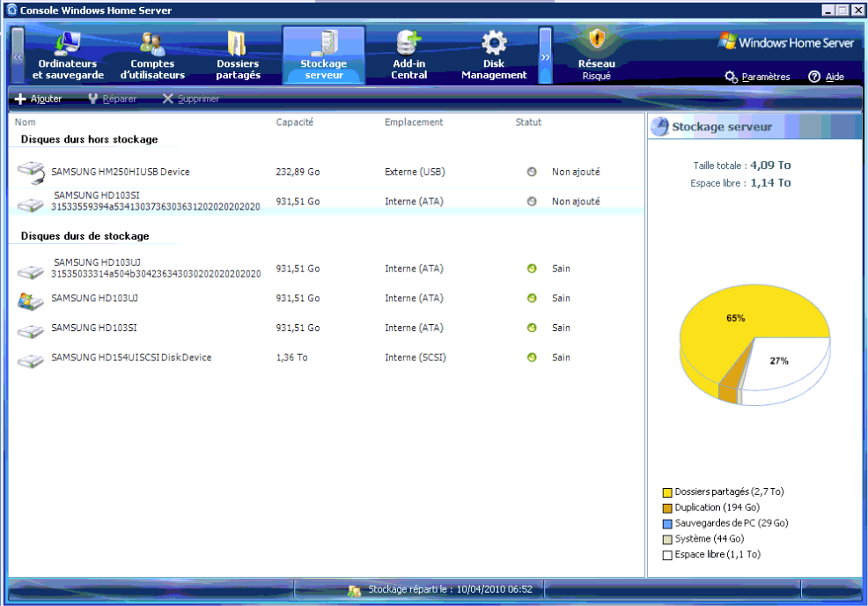Select storage SAMSUNG HD103SI name

point(94,328)
